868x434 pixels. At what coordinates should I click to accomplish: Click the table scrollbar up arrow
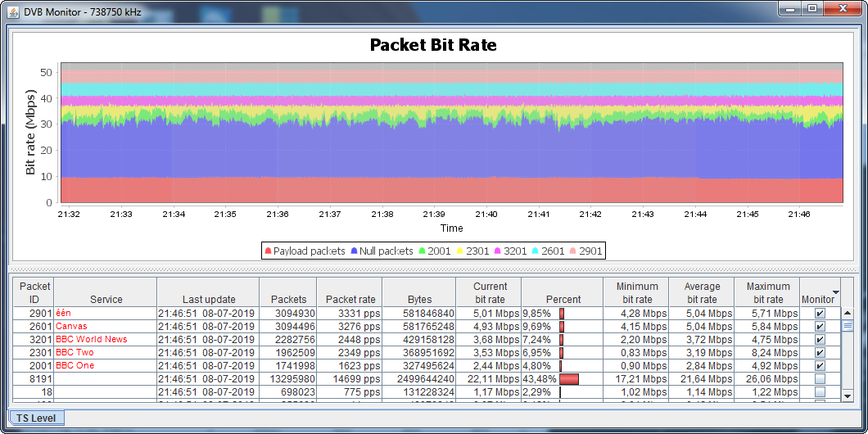pyautogui.click(x=848, y=313)
